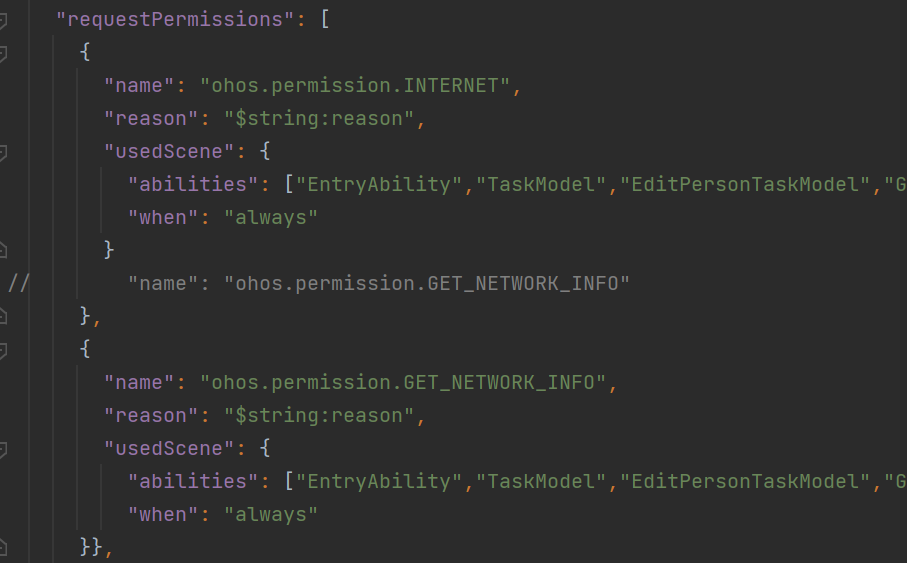This screenshot has width=907, height=563.
Task: Collapse the requestPermissions array fold marker
Action: 4,19
